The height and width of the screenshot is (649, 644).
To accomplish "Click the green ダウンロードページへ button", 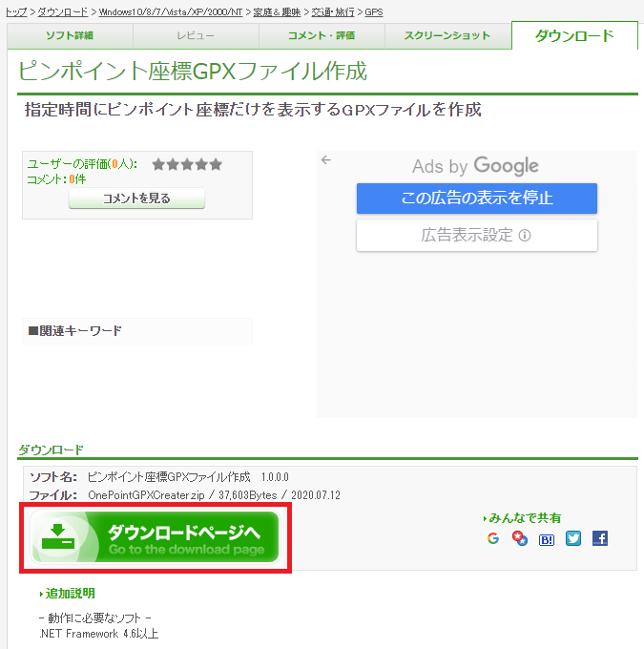I will coord(156,538).
